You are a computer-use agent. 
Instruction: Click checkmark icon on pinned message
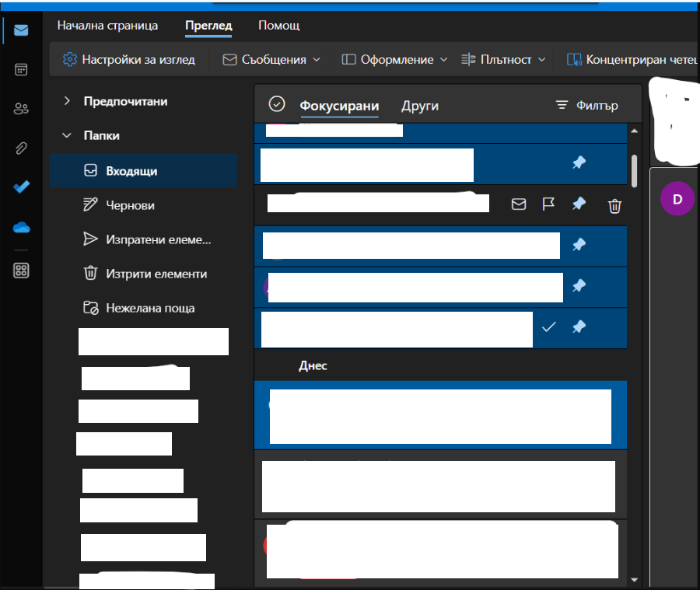[548, 327]
